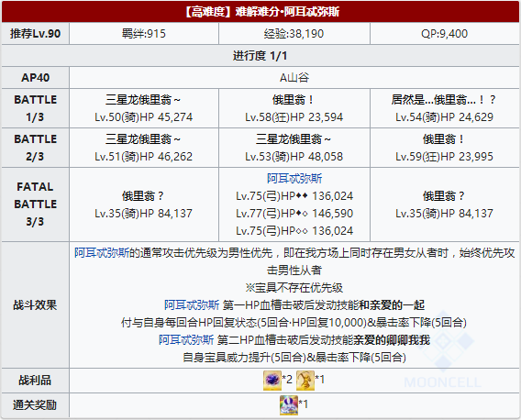Click the BATTLE 1/3 row header
Viewport: 521px width, 420px height.
pos(35,108)
